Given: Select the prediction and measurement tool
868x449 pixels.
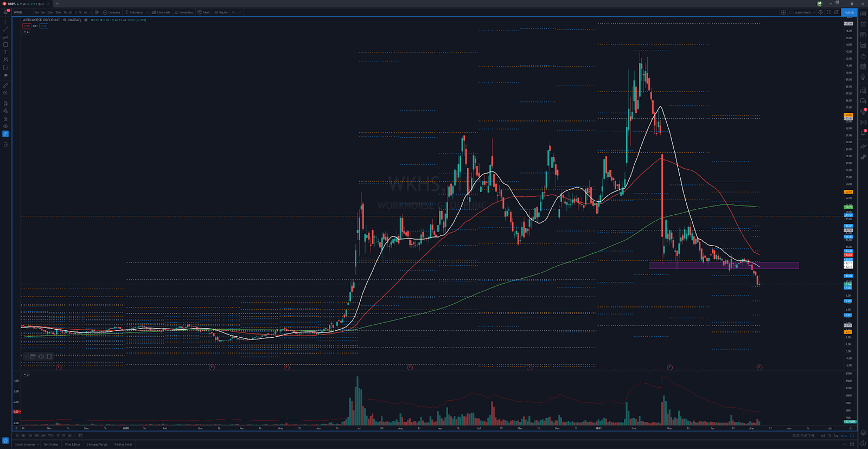Looking at the screenshot, I should [5, 67].
